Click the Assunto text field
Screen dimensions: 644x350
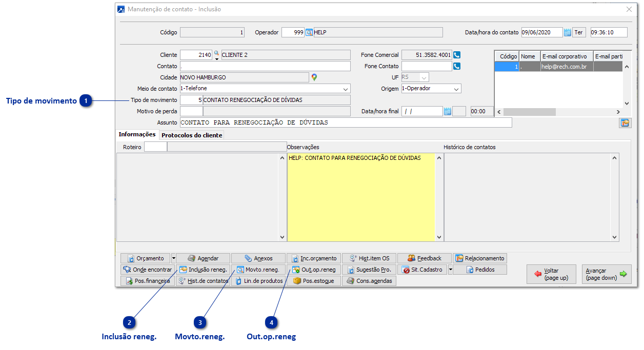[x=346, y=122]
